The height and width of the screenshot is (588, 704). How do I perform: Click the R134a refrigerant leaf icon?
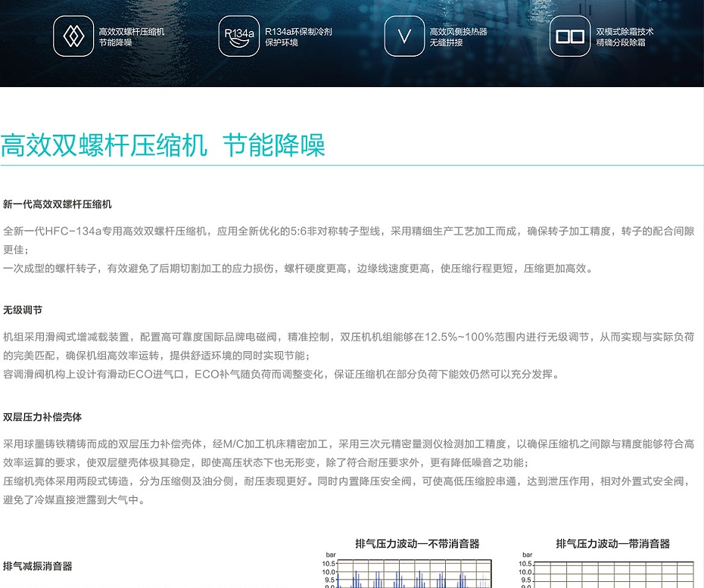coord(238,36)
